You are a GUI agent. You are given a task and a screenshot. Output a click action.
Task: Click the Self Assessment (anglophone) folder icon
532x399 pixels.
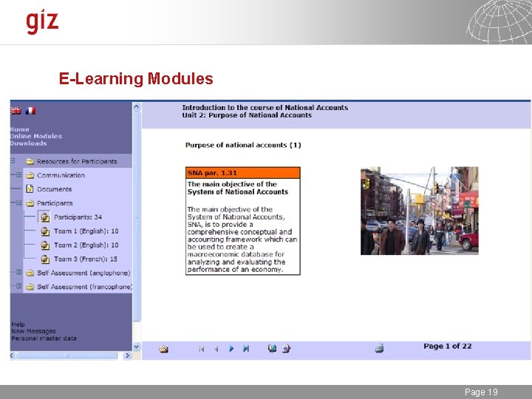tap(30, 273)
